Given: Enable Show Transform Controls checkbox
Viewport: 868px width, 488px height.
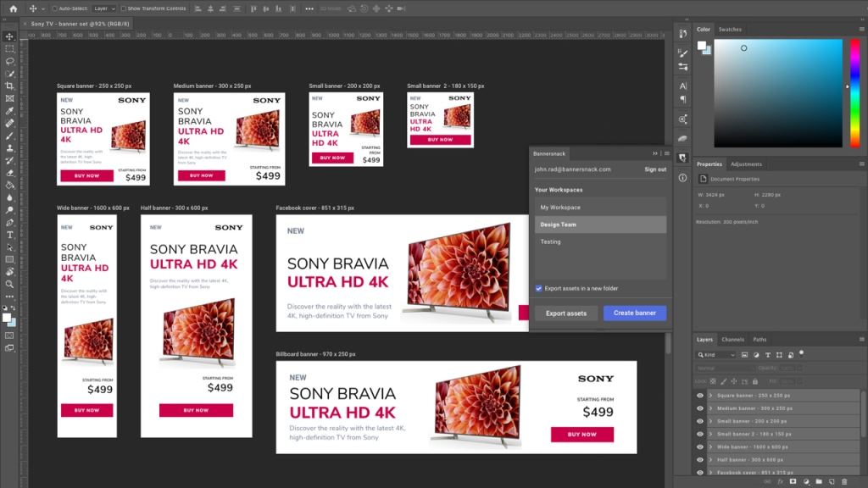Looking at the screenshot, I should click(x=124, y=8).
